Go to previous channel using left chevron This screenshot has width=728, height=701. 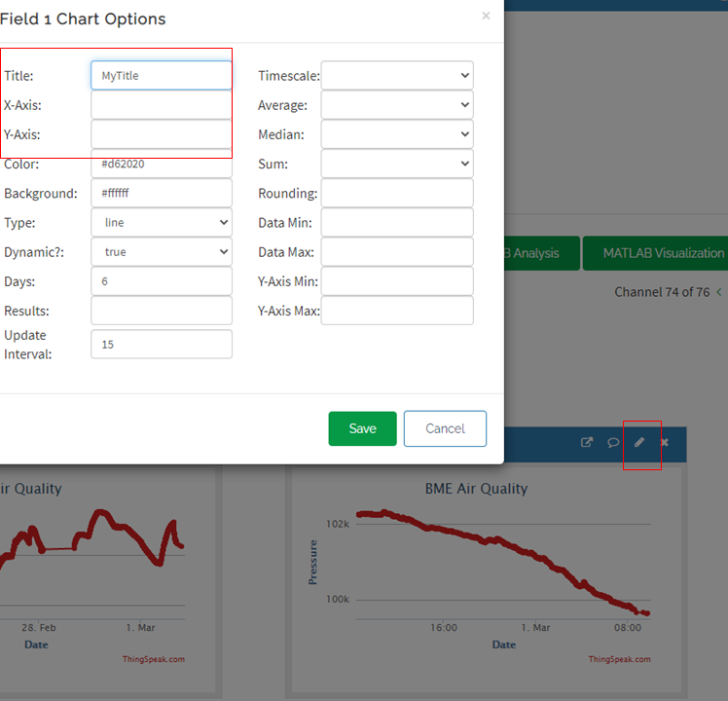[718, 292]
